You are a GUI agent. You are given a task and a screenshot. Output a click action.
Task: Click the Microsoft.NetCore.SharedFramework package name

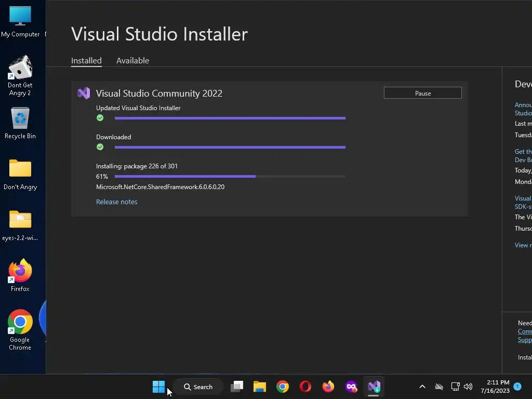160,187
